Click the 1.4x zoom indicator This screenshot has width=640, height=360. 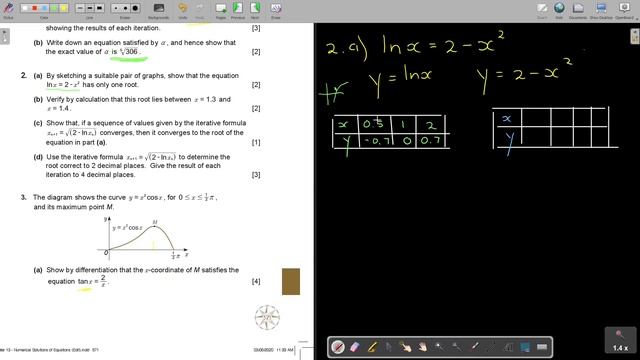pyautogui.click(x=620, y=340)
